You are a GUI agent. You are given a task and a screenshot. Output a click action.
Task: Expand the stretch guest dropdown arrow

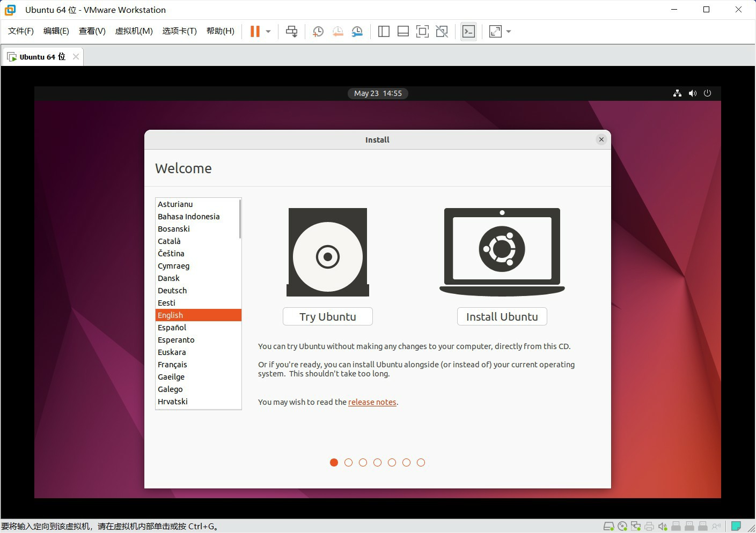point(509,32)
